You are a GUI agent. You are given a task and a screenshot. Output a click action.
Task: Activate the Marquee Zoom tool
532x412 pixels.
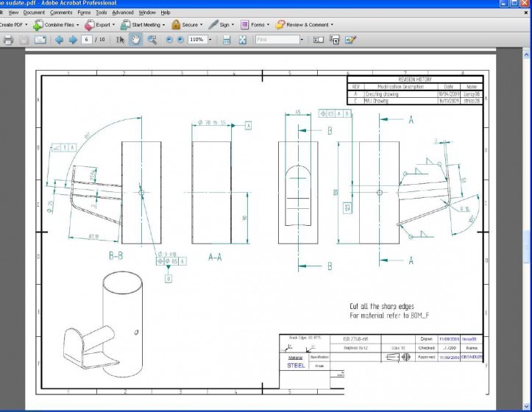coord(152,40)
